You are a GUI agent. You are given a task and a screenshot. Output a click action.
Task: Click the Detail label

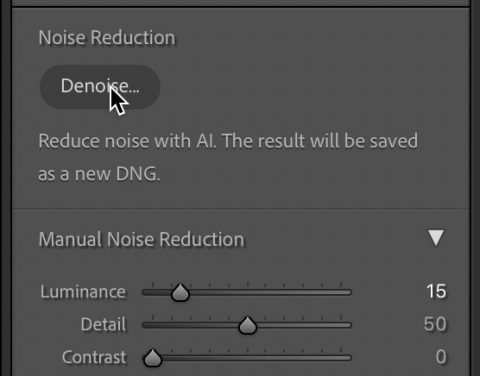click(x=103, y=324)
